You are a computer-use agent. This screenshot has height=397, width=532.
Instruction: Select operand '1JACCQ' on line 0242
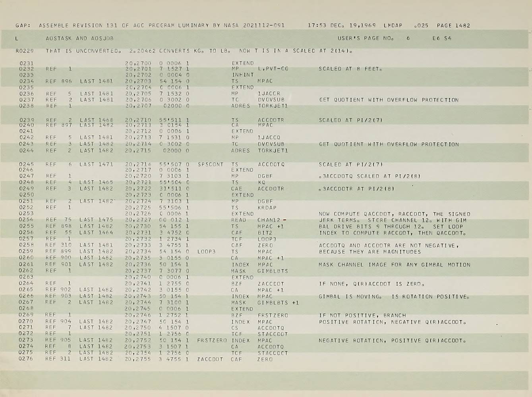pos(269,137)
